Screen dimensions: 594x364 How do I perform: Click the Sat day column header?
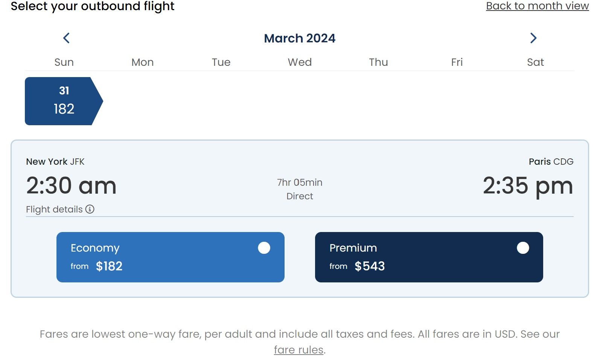[x=535, y=62]
